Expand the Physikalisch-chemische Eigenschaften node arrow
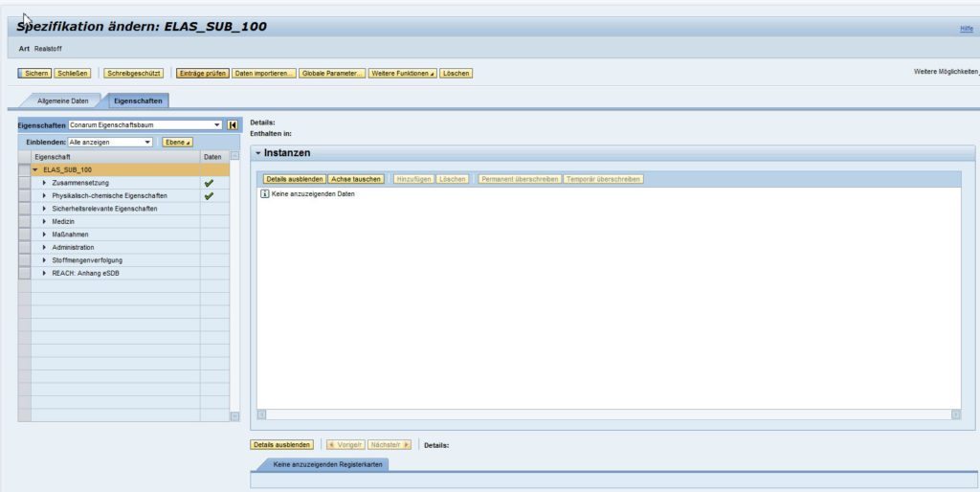The width and height of the screenshot is (980, 492). tap(44, 195)
